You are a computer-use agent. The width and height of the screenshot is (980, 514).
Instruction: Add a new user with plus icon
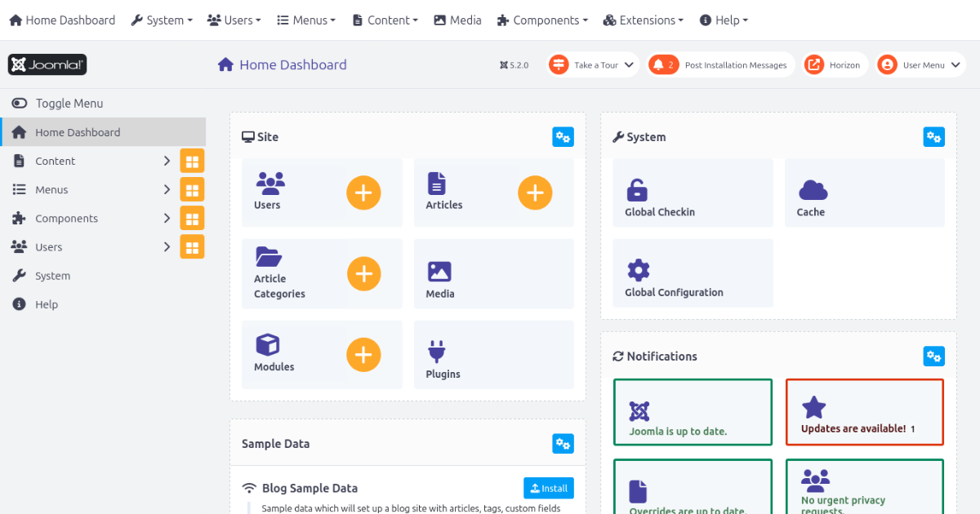363,193
